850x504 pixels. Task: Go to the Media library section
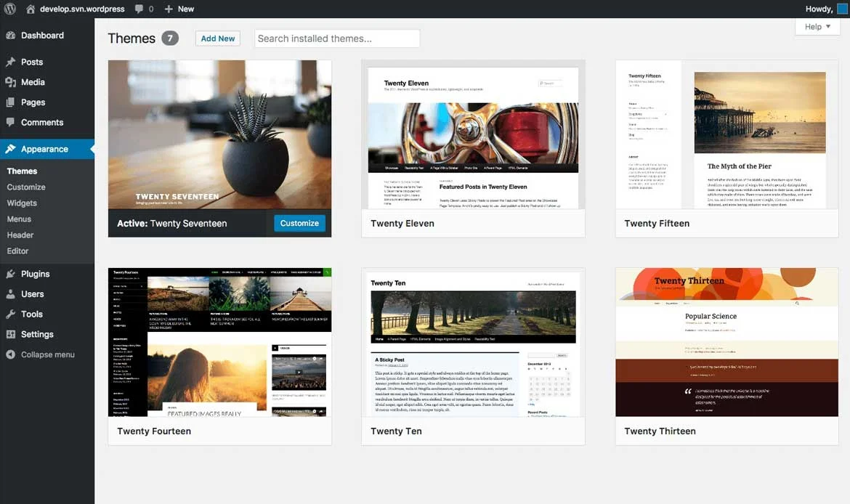pyautogui.click(x=33, y=82)
